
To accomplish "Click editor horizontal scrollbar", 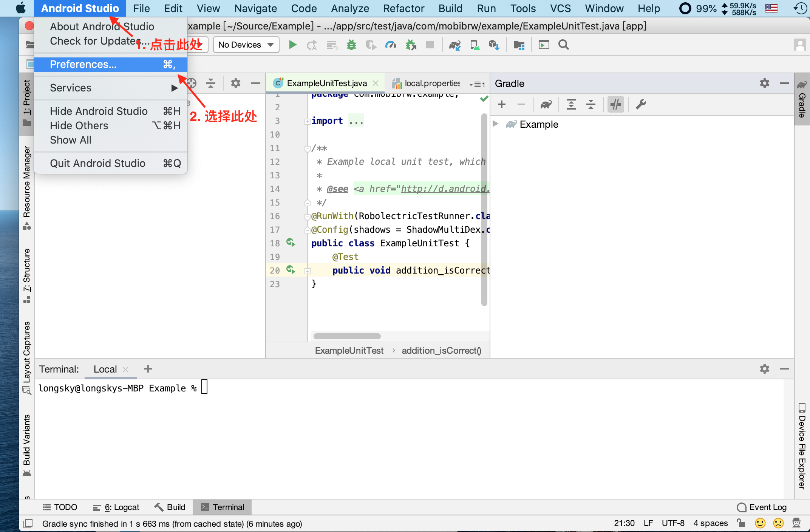I will pyautogui.click(x=347, y=336).
